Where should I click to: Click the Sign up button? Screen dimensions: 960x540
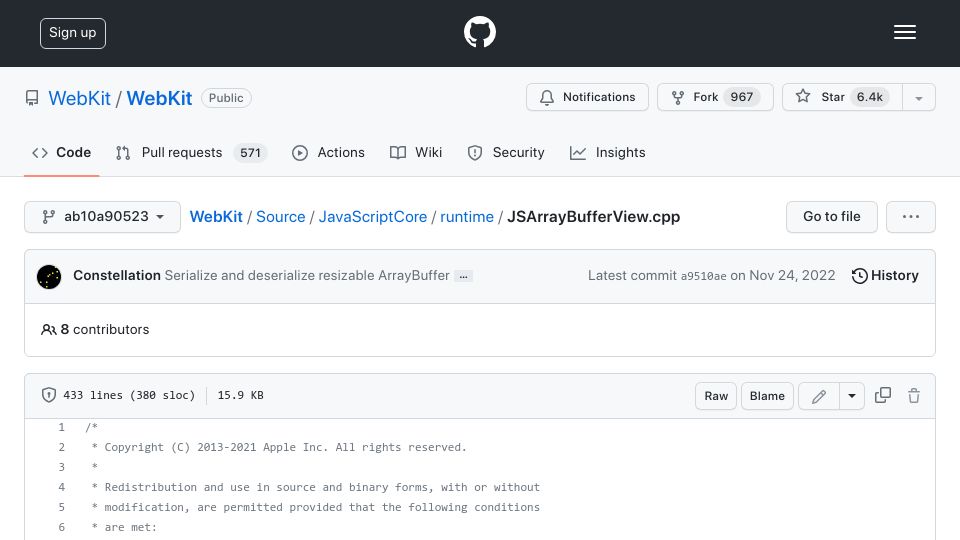pos(73,33)
